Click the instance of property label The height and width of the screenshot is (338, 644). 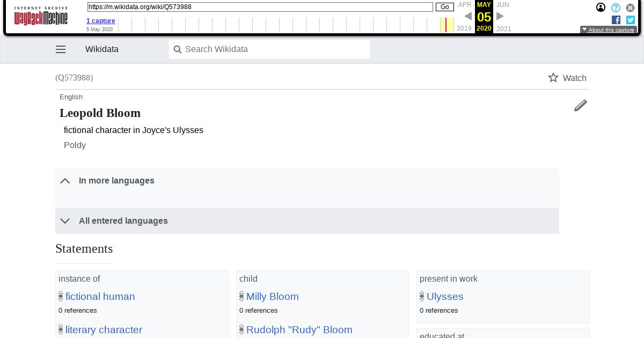[79, 279]
